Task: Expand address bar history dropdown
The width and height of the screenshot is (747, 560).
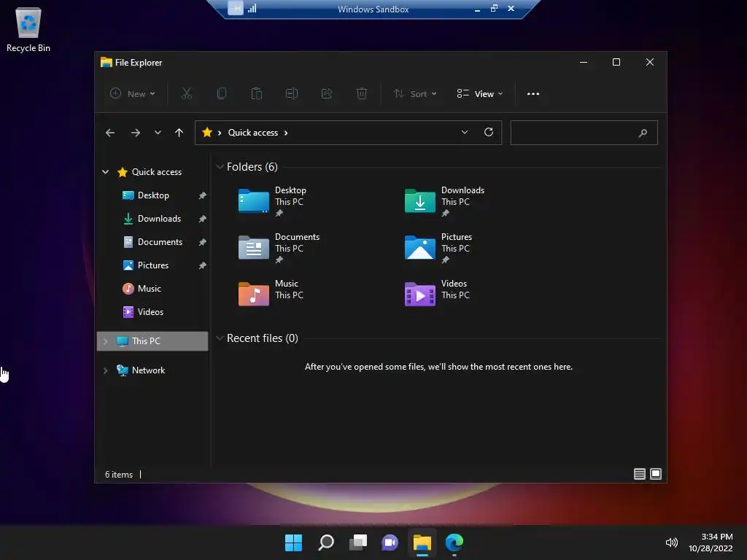Action: 465,133
